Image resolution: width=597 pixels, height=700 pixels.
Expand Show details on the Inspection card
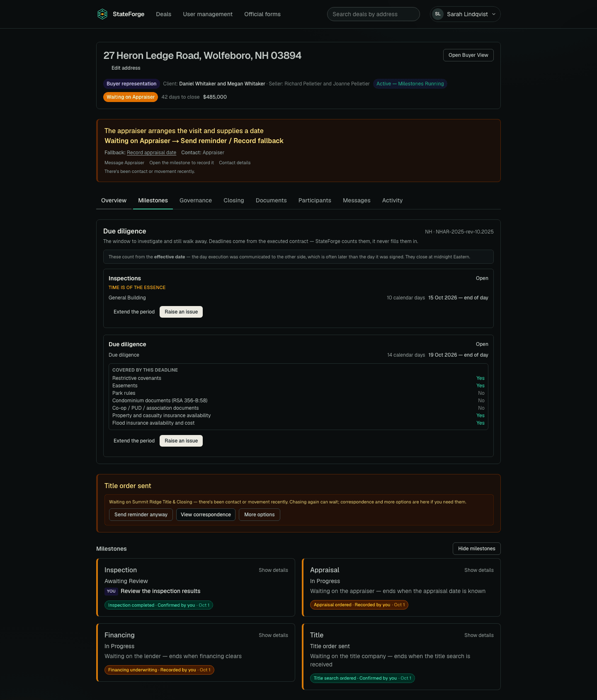[x=273, y=570]
